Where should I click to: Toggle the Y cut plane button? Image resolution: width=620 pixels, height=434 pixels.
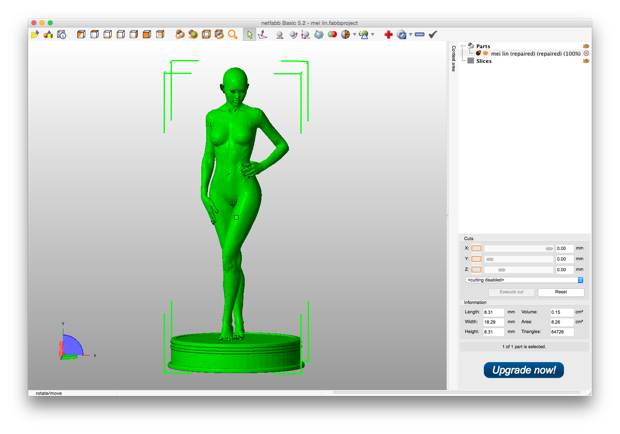pyautogui.click(x=476, y=259)
